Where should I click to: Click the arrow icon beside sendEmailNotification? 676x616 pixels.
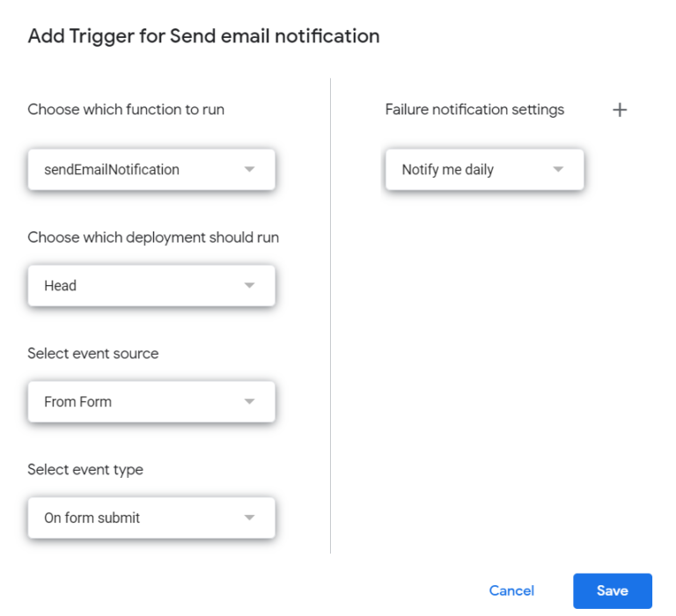[x=249, y=170]
